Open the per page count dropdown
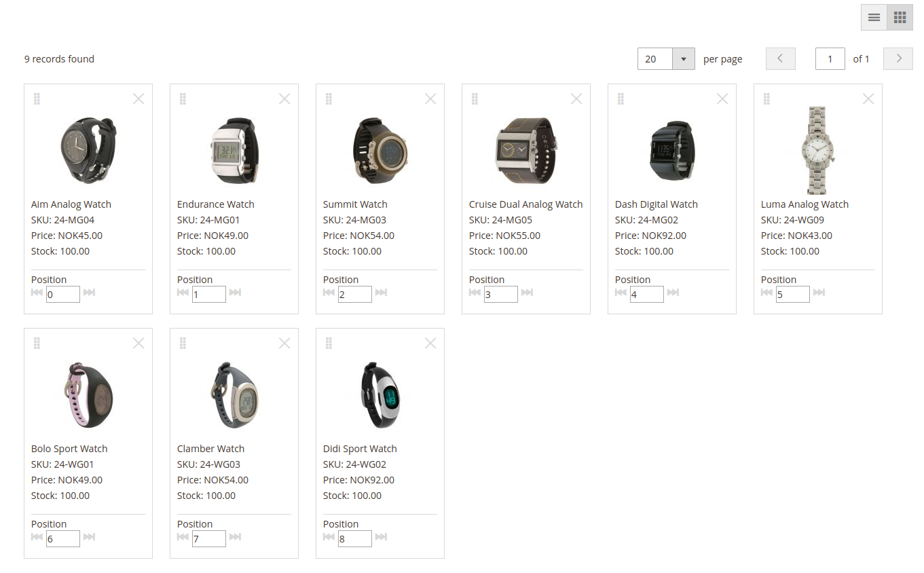This screenshot has width=924, height=573. (x=683, y=59)
